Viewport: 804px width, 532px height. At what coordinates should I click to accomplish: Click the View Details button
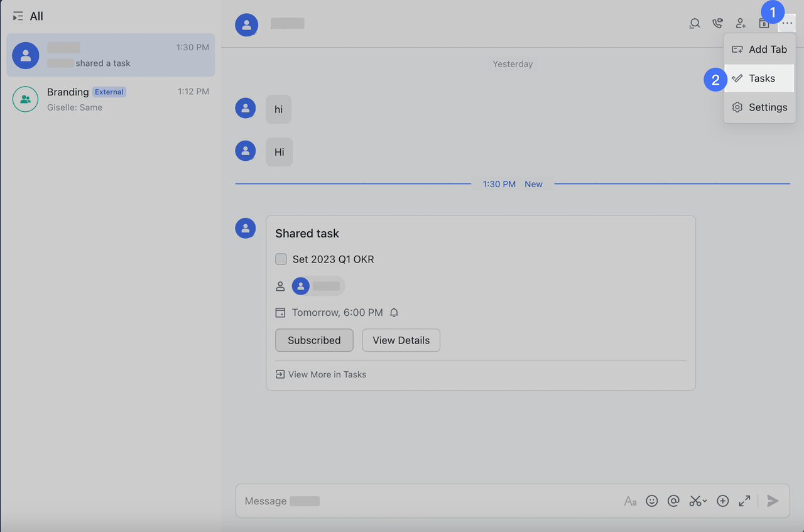coord(401,340)
